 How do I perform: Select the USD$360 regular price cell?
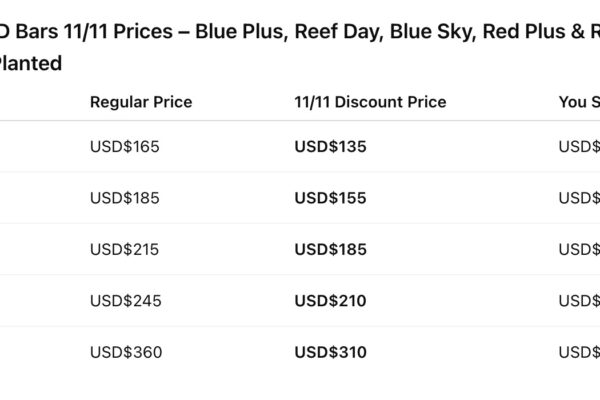[125, 352]
